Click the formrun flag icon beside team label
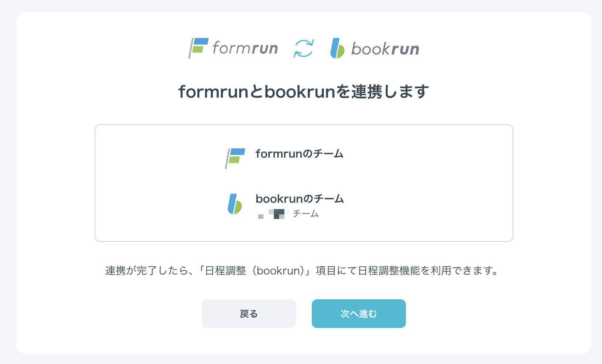The width and height of the screenshot is (602, 364). 235,158
